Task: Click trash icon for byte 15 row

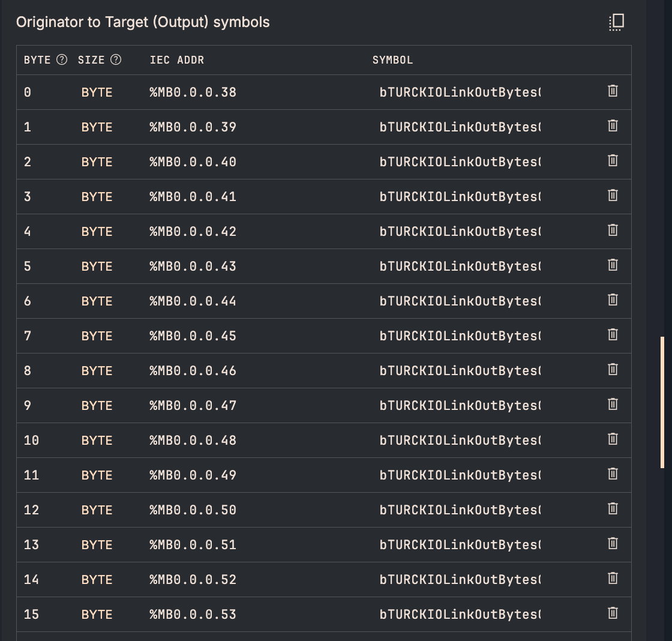Action: pyautogui.click(x=613, y=613)
